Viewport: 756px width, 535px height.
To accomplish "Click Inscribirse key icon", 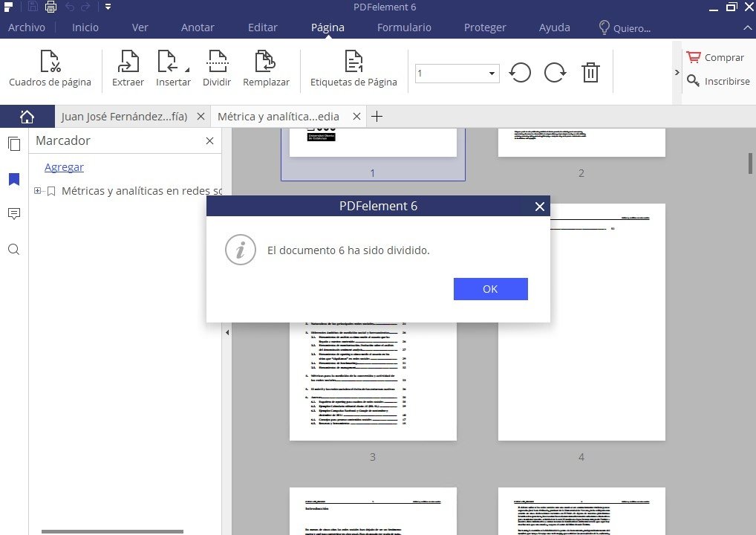I will [x=718, y=81].
